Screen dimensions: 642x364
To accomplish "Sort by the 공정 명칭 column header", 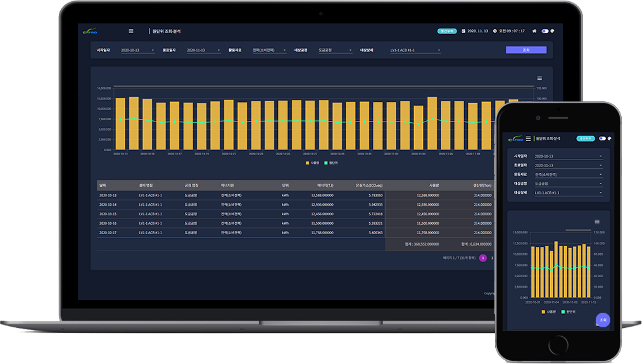I will point(192,185).
